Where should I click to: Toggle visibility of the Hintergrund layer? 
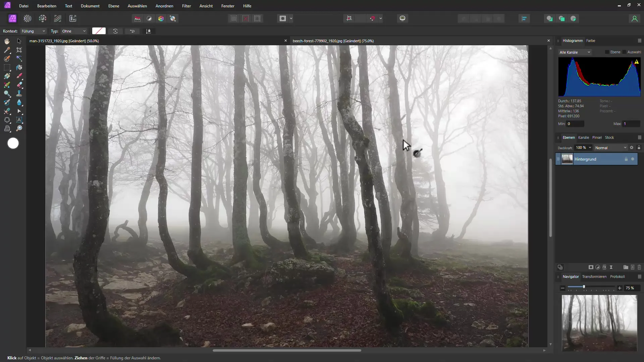point(633,159)
